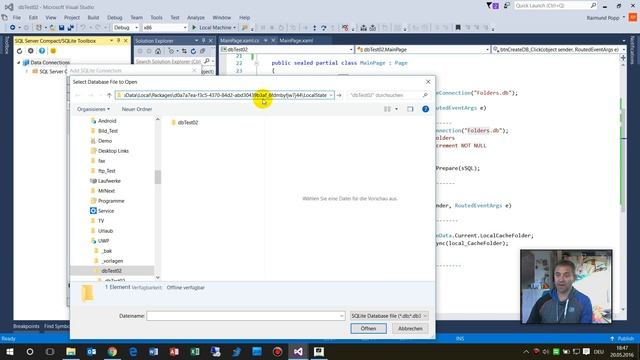
Task: Switch to Visual Studio on taskbar
Action: [298, 351]
